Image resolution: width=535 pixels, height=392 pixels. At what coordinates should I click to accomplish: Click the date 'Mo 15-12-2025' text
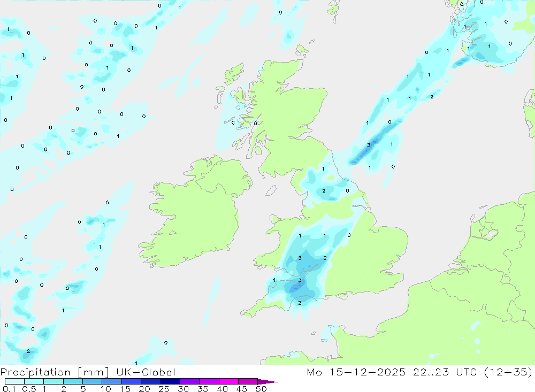356,372
